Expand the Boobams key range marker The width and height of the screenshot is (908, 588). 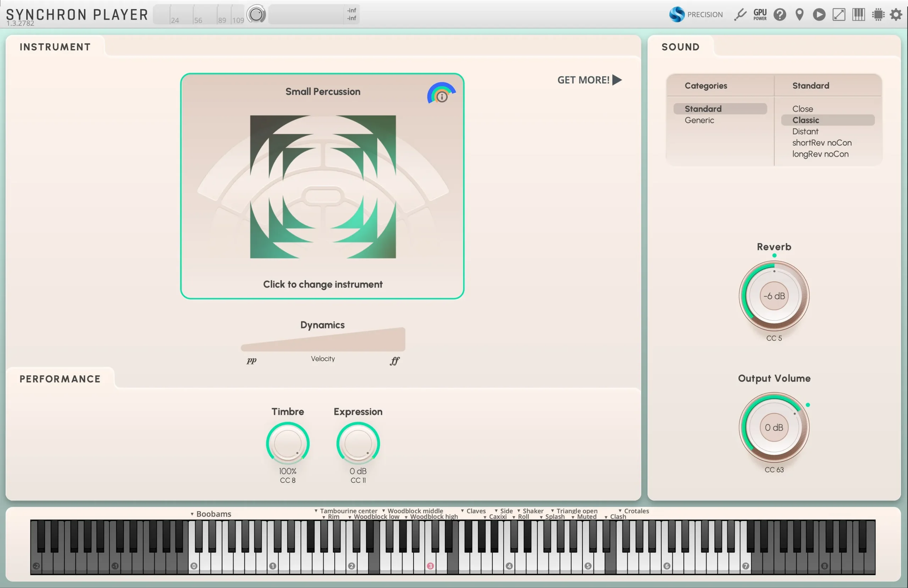tap(192, 514)
